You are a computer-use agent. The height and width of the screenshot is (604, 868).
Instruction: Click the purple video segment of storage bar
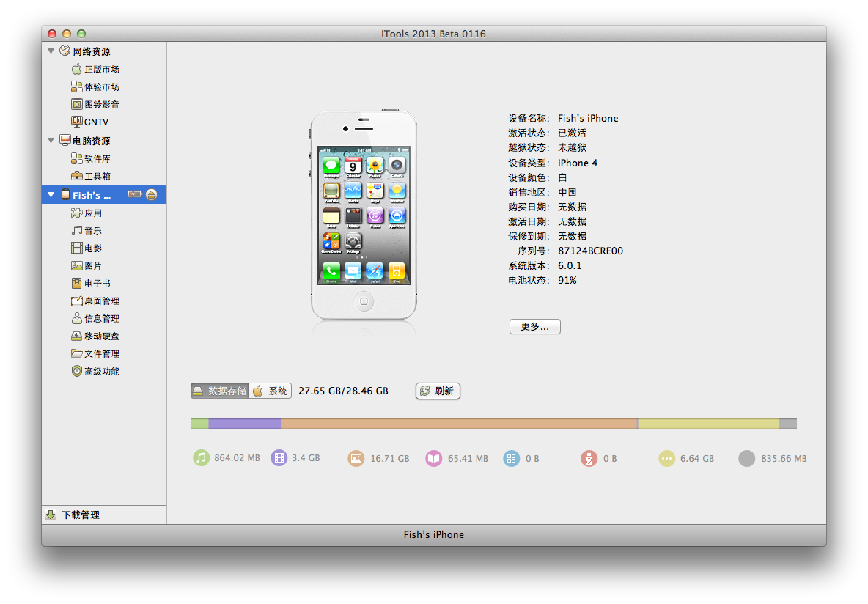(245, 424)
